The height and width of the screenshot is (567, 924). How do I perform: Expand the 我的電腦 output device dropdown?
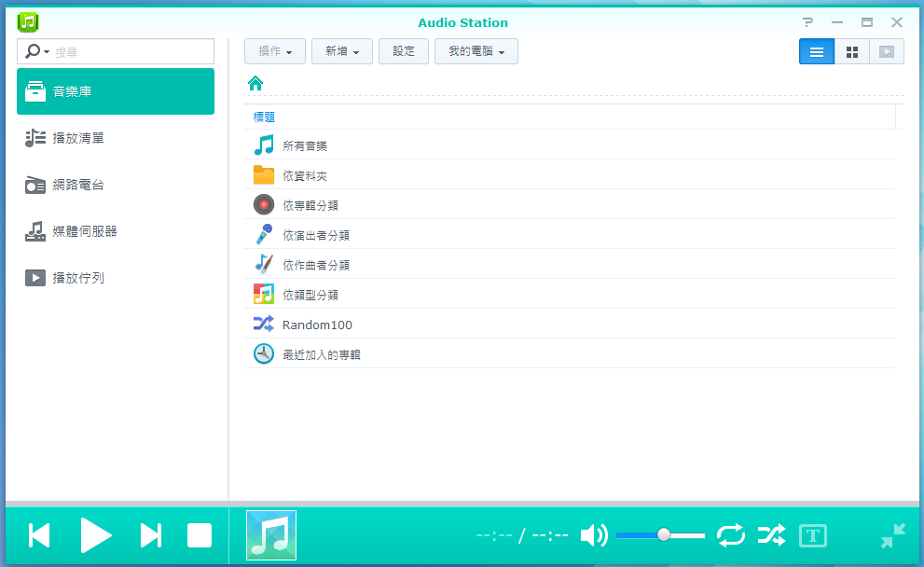point(476,51)
